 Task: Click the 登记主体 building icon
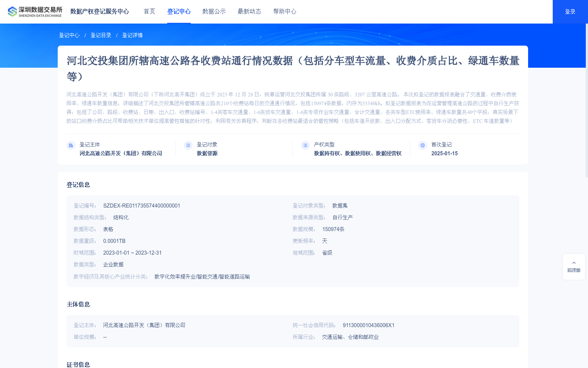(x=71, y=145)
